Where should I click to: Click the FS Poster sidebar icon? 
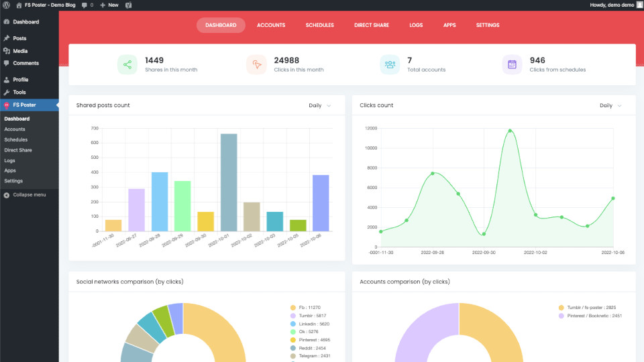coord(7,105)
